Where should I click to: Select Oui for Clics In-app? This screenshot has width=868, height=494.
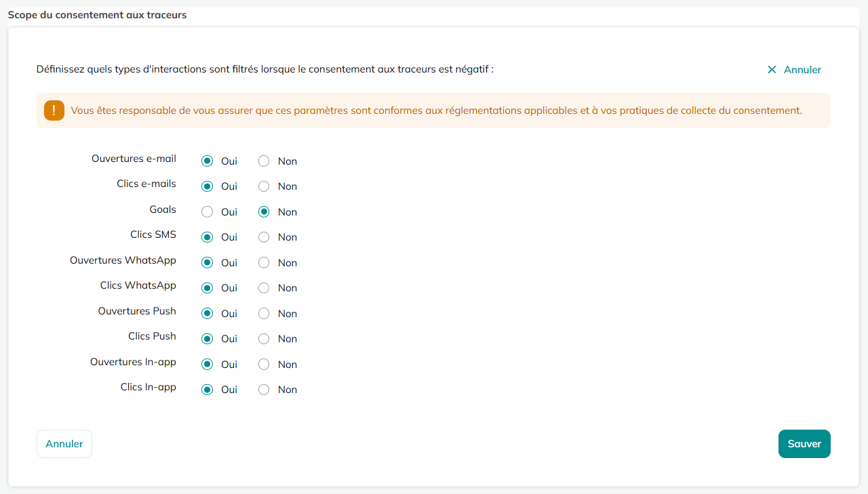coord(208,390)
